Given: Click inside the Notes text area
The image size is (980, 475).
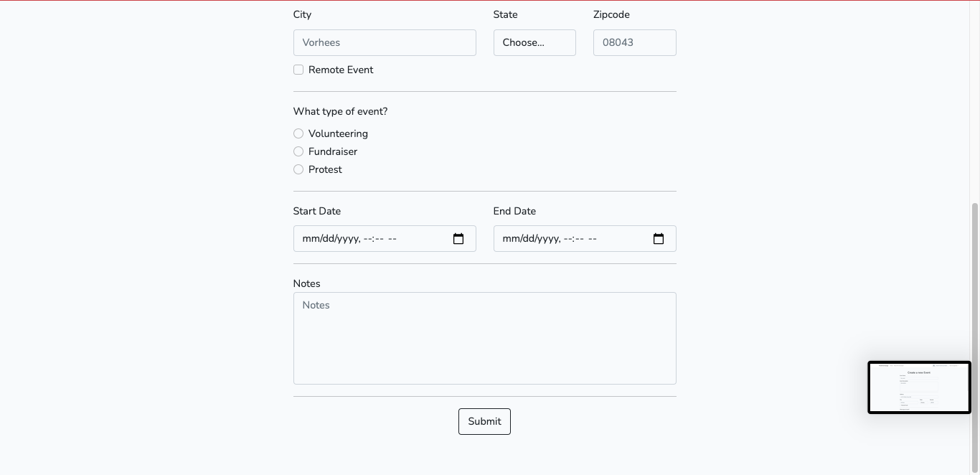Looking at the screenshot, I should point(484,338).
